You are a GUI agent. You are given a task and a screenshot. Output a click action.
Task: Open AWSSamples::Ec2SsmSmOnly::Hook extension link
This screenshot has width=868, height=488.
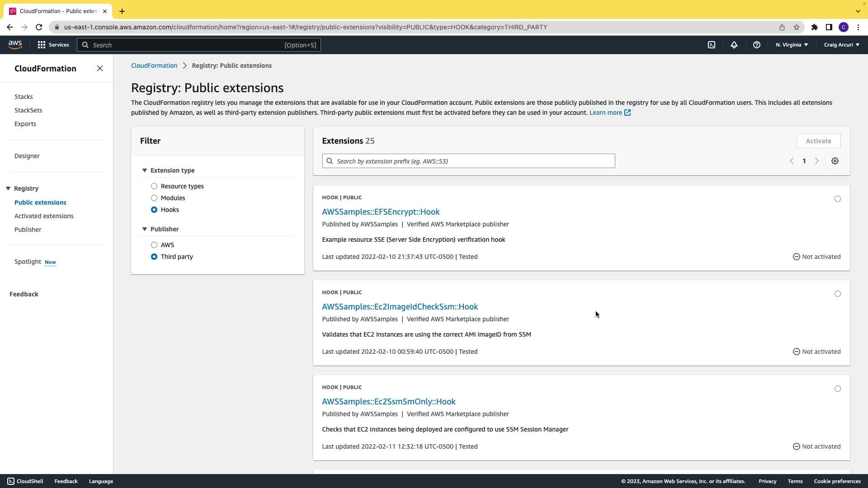point(388,401)
